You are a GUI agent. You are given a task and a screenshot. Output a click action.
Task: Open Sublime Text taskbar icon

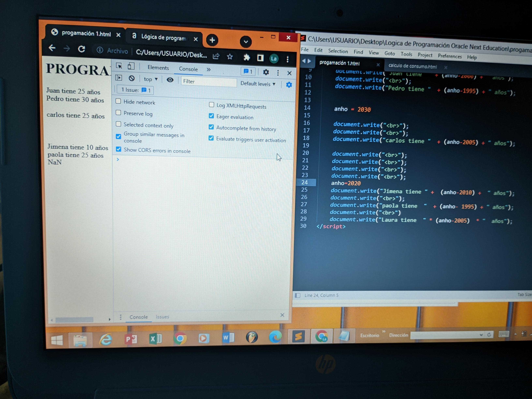point(298,337)
